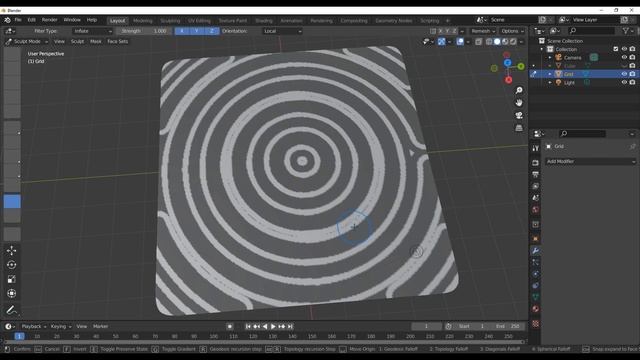Open the Object Data properties tab
This screenshot has width=640, height=360.
click(536, 297)
